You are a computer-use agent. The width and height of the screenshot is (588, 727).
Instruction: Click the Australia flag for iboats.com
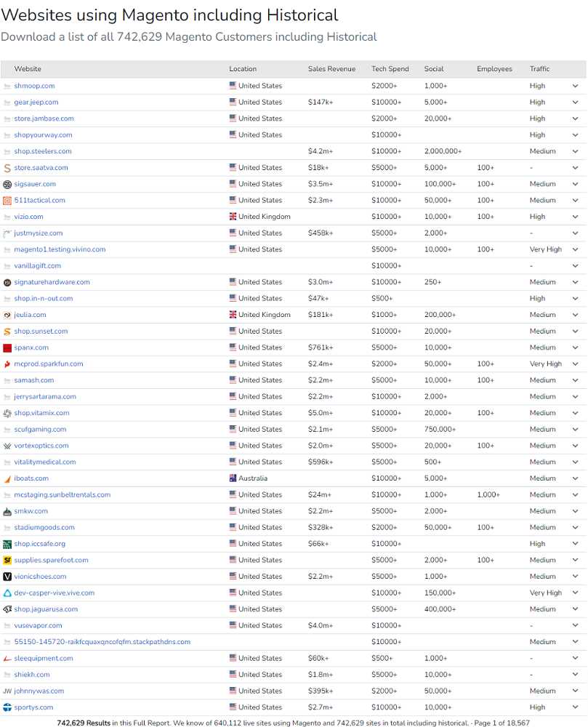(233, 478)
